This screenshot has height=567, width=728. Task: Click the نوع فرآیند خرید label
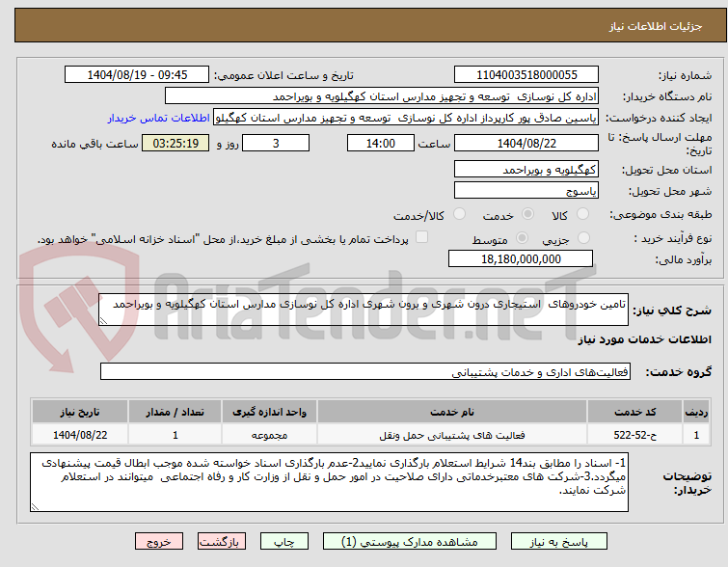(673, 239)
